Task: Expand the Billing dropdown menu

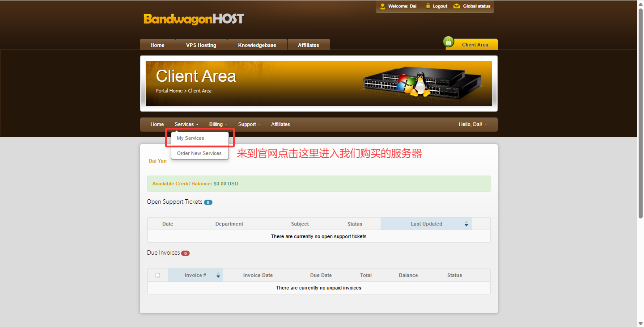Action: coord(218,124)
